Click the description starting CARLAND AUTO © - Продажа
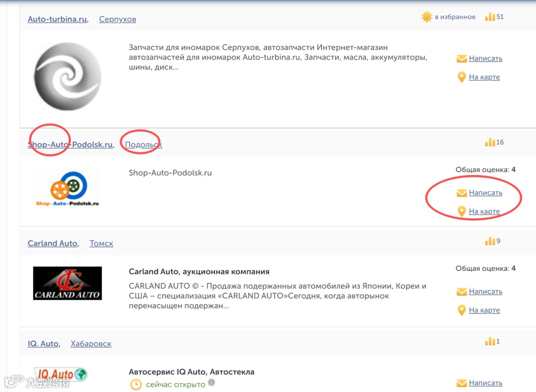 [x=277, y=296]
